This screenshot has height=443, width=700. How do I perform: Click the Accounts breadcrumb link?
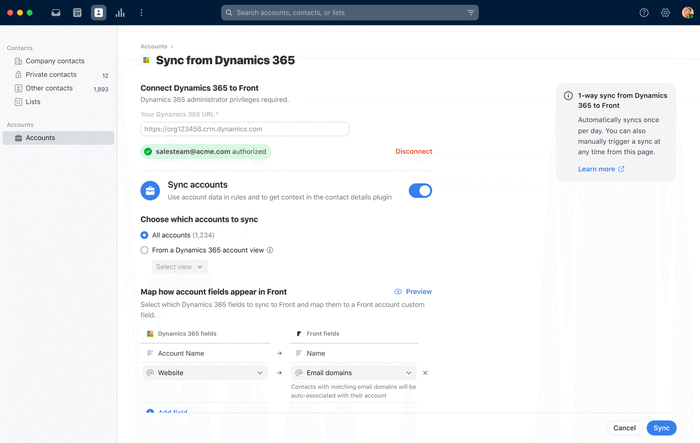click(154, 46)
